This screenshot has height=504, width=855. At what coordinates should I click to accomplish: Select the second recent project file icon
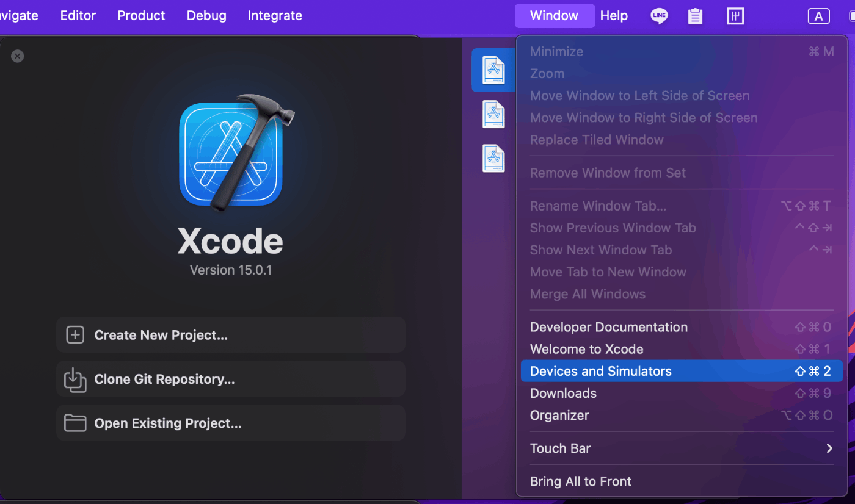click(493, 114)
